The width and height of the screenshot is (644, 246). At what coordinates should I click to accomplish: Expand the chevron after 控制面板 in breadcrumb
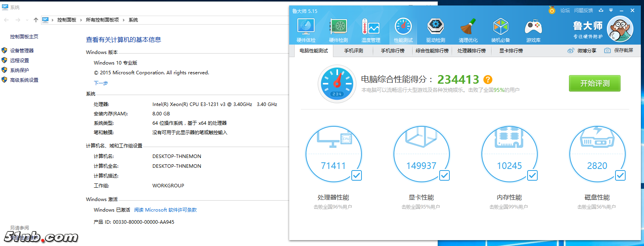click(x=81, y=20)
